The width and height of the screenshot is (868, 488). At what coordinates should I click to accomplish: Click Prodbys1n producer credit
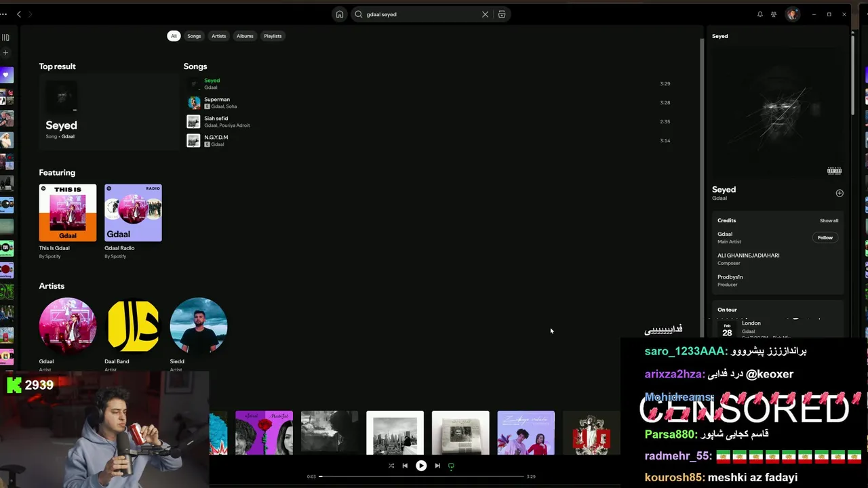click(730, 277)
